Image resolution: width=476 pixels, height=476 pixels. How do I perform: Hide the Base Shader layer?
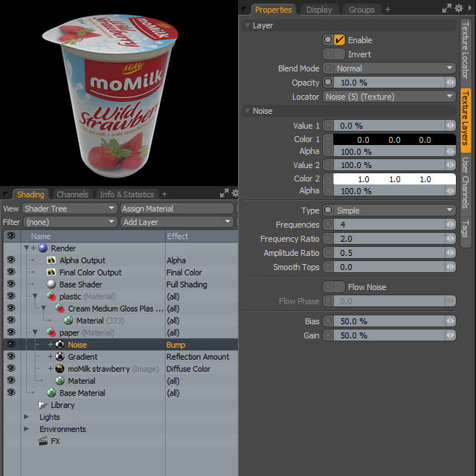(x=11, y=283)
